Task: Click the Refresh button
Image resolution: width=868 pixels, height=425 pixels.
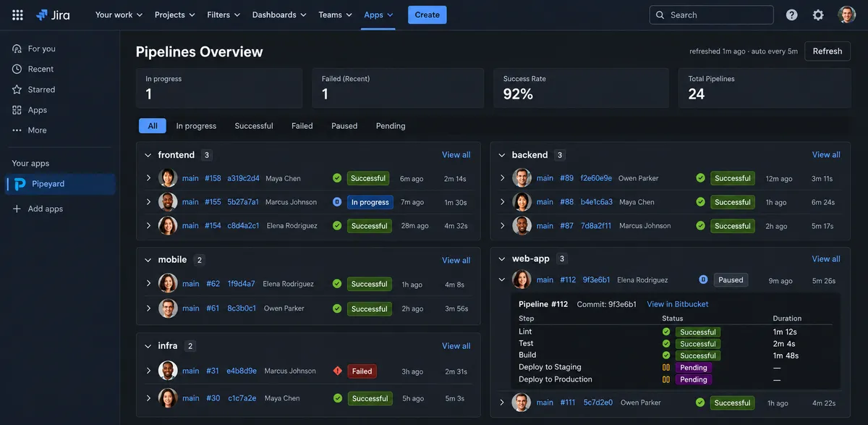Action: [x=827, y=51]
